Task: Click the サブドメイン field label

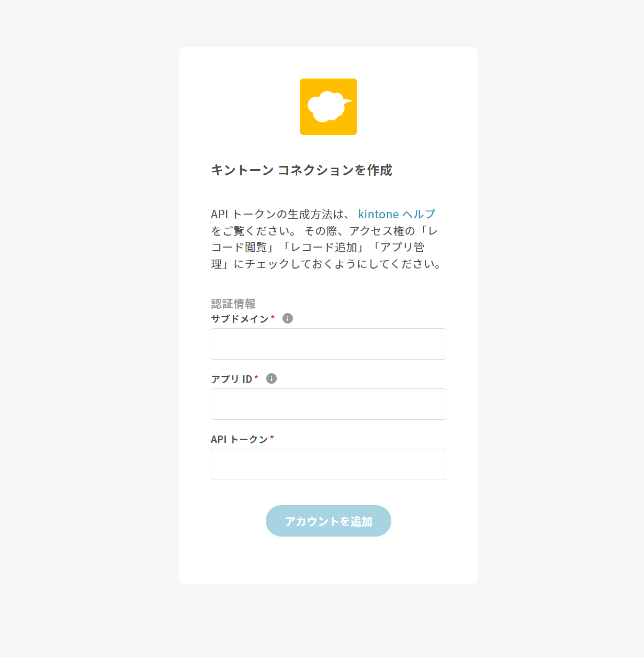Action: coord(239,318)
